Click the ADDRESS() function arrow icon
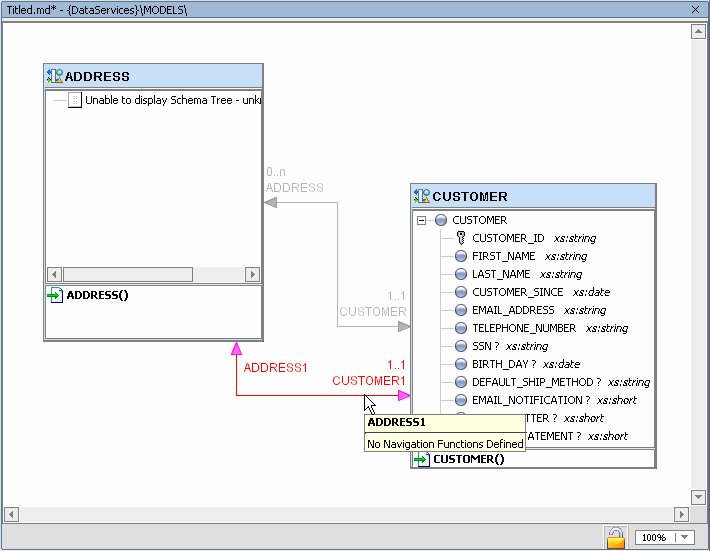710x551 pixels. (55, 295)
